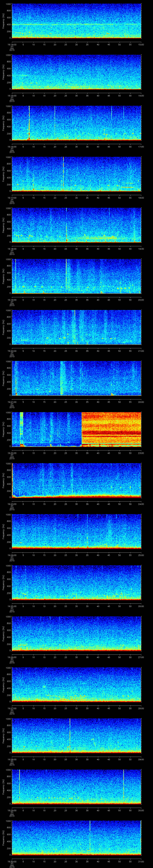153x868 pixels.
Task: Open the spectrogram panel starting at 19:24:00
Action: 77,531
